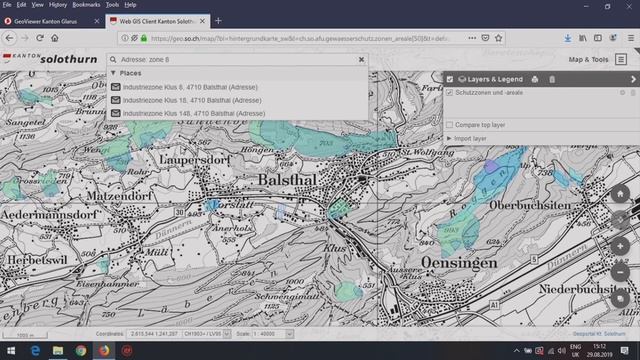Open Firefox library icon
The height and width of the screenshot is (360, 640).
[582, 38]
